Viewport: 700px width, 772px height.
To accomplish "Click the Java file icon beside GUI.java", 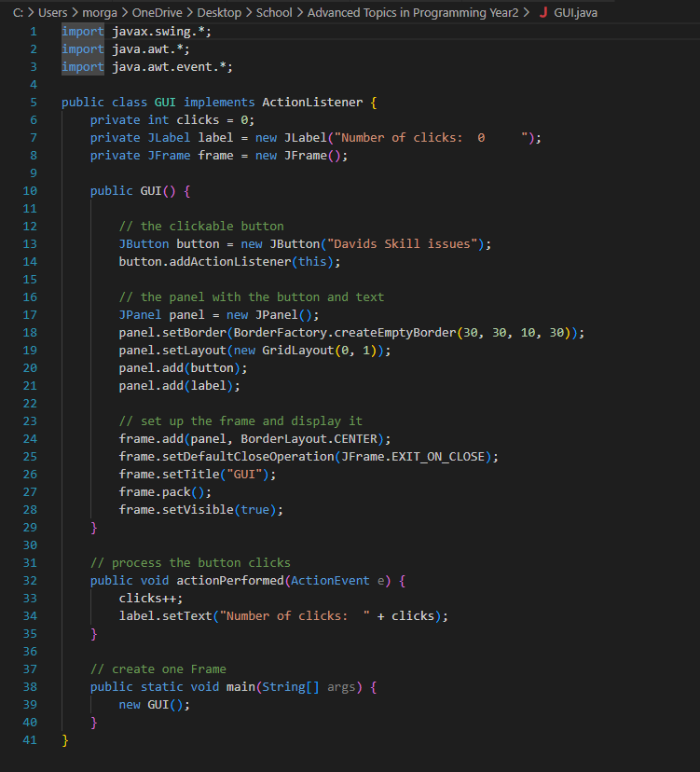I will tap(543, 12).
